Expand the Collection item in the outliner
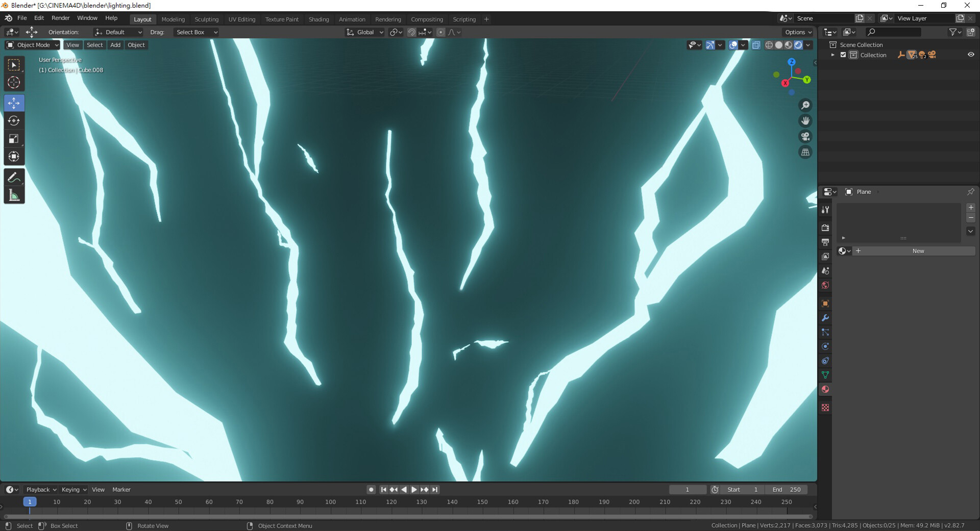The image size is (980, 531). [x=832, y=55]
